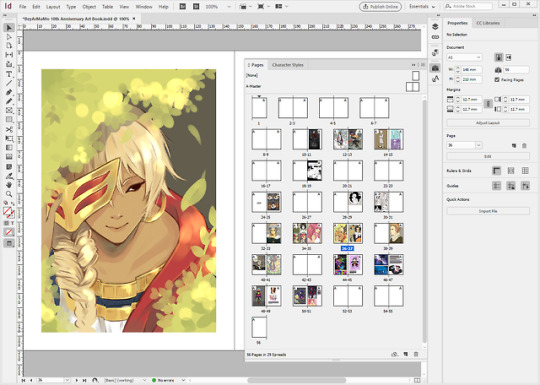Toggle the Facing Pages checkbox

(497, 80)
